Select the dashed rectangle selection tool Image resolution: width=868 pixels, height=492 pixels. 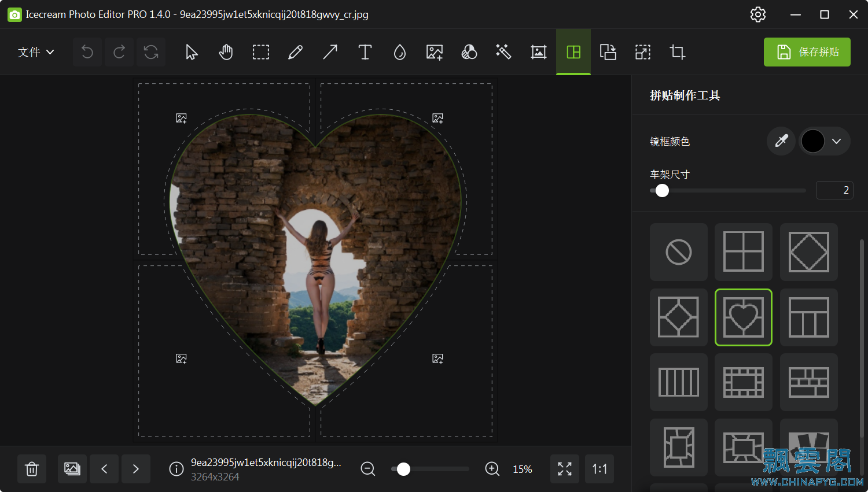[x=261, y=52]
